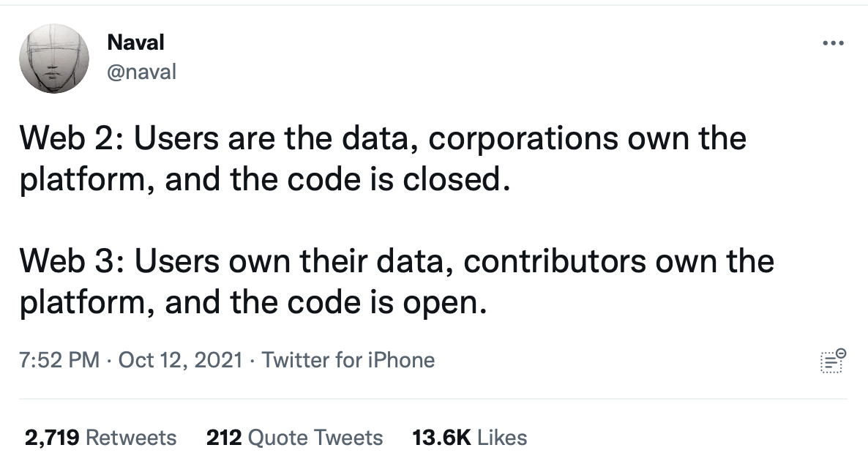The image size is (868, 464).
Task: Click the thread reader icon beside the timestamp
Action: coord(833,361)
